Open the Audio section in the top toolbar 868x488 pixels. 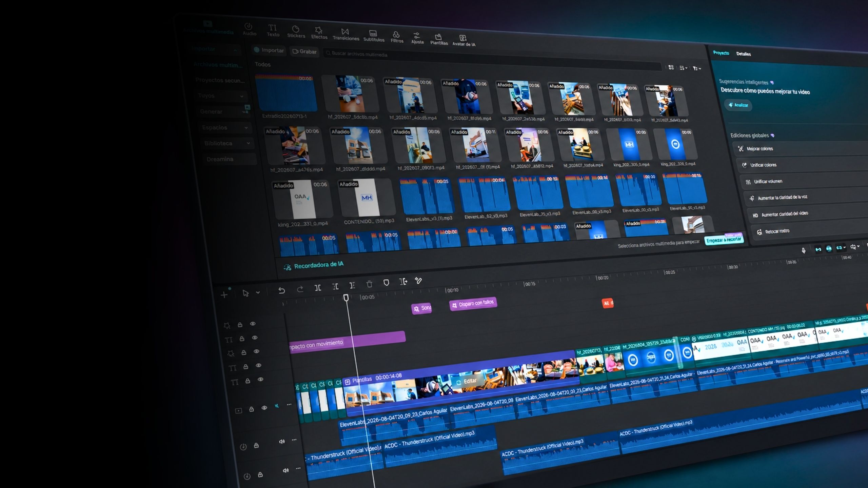coord(249,29)
